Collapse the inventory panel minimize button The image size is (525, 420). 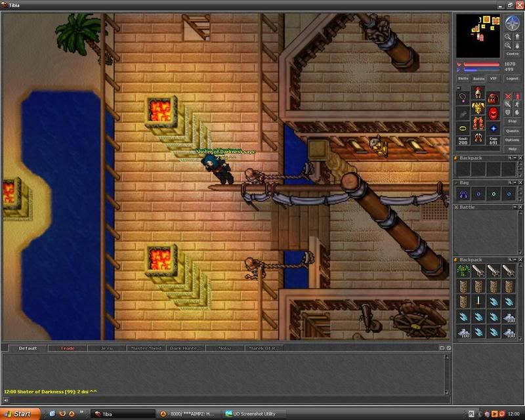point(459,88)
